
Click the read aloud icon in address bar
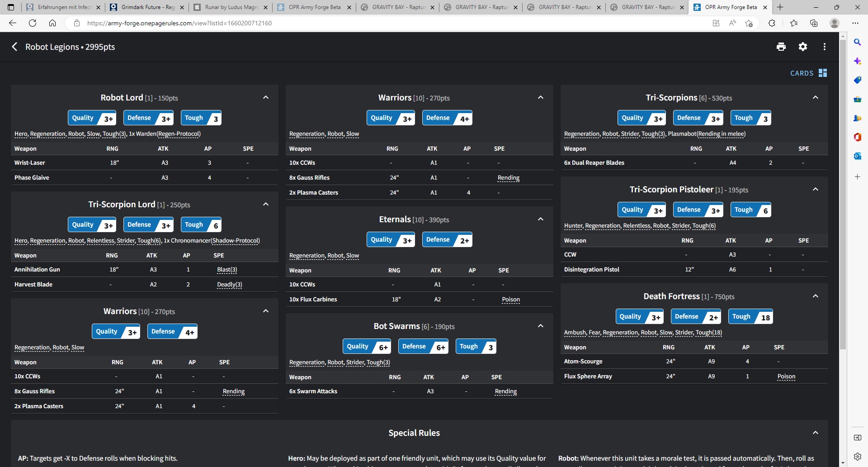(732, 23)
